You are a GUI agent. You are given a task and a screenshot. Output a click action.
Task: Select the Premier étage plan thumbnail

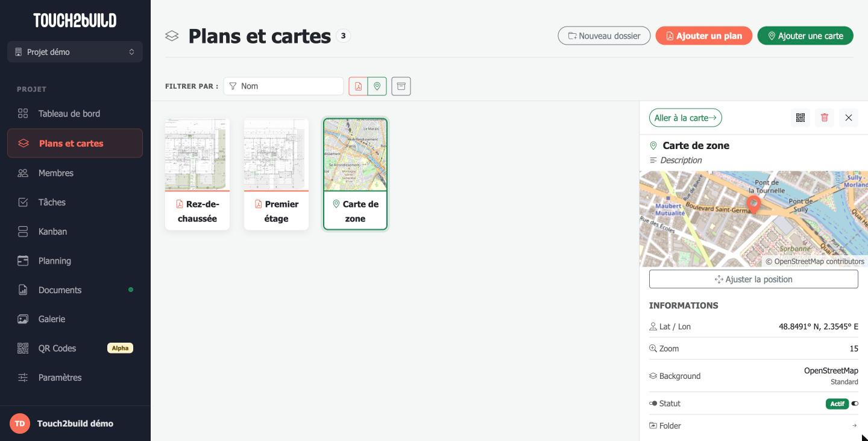[x=276, y=174]
